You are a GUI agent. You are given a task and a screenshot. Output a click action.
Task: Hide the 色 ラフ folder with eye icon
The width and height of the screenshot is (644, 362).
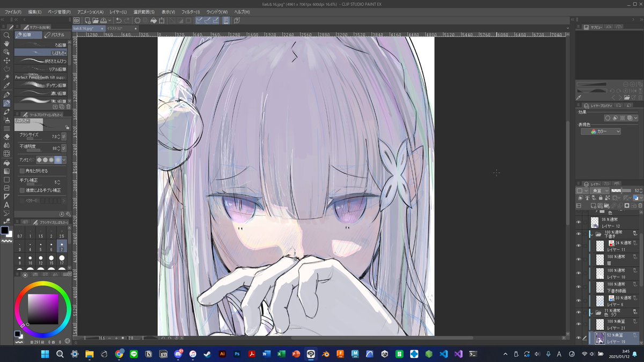click(x=579, y=312)
